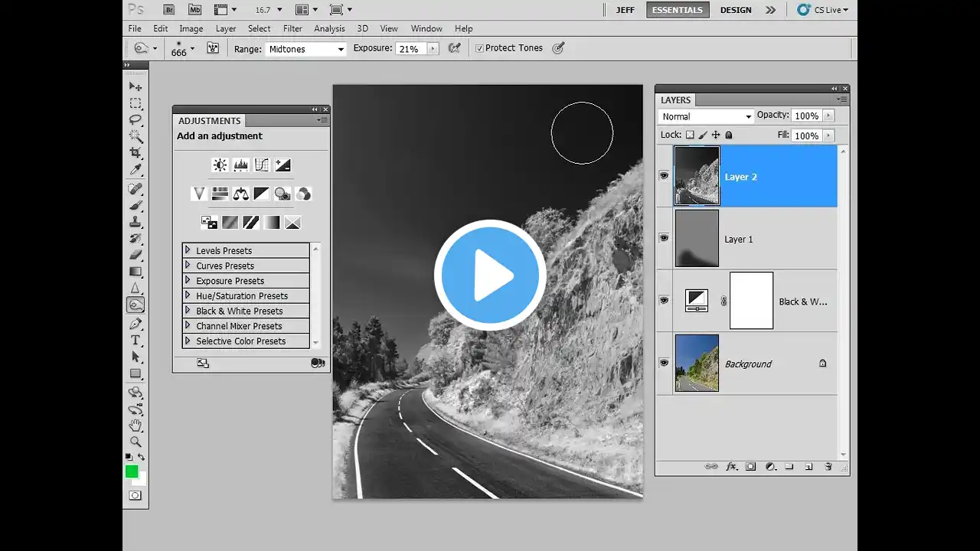The width and height of the screenshot is (980, 551).
Task: Open the Image menu
Action: (x=191, y=28)
